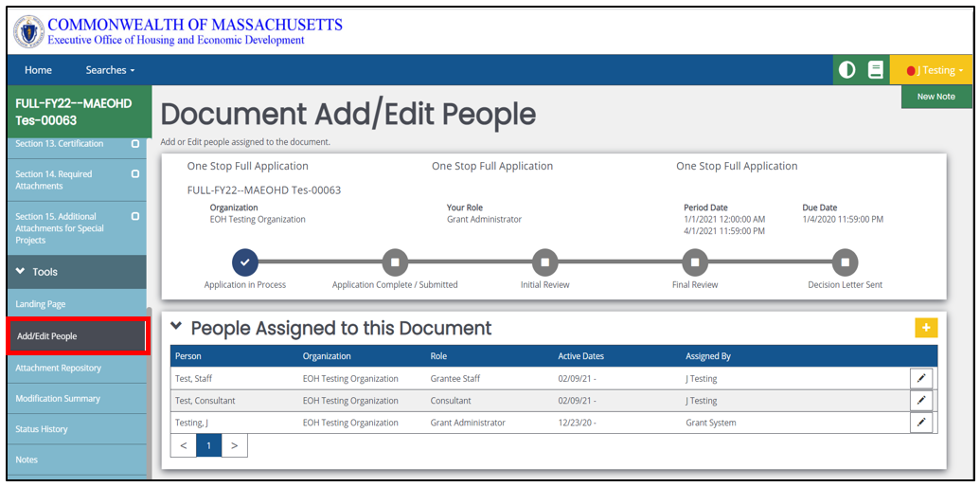
Task: Toggle the high contrast mode icon
Action: [846, 70]
